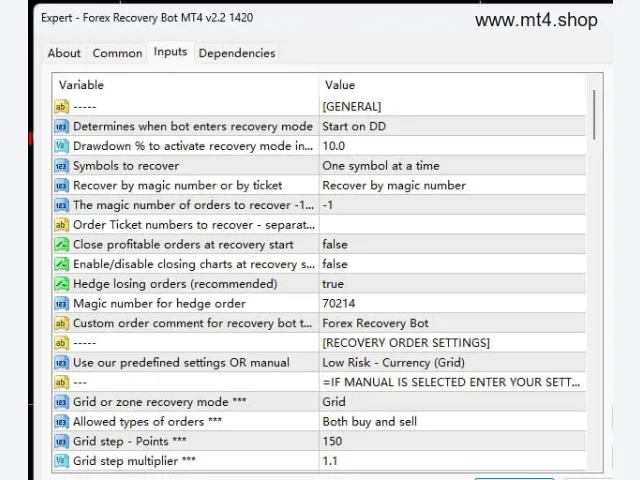Screen dimensions: 640x480
Task: Toggle 'Close profitable orders' false value
Action: (452, 244)
